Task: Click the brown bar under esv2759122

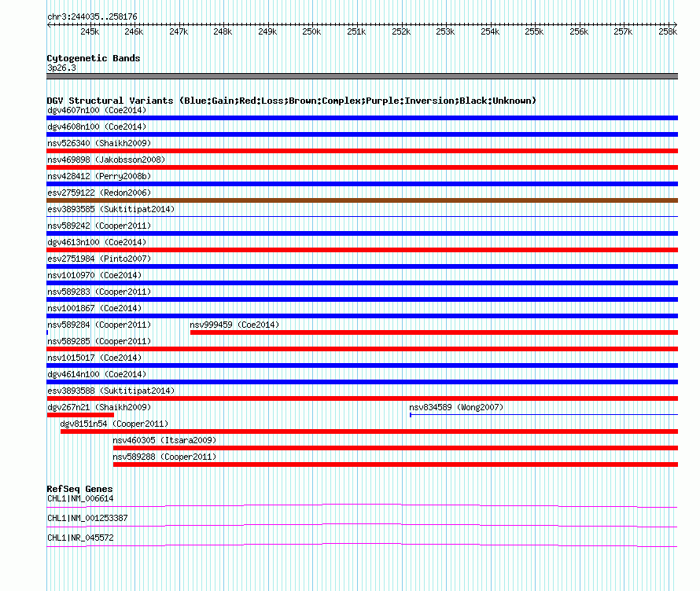Action: (363, 200)
